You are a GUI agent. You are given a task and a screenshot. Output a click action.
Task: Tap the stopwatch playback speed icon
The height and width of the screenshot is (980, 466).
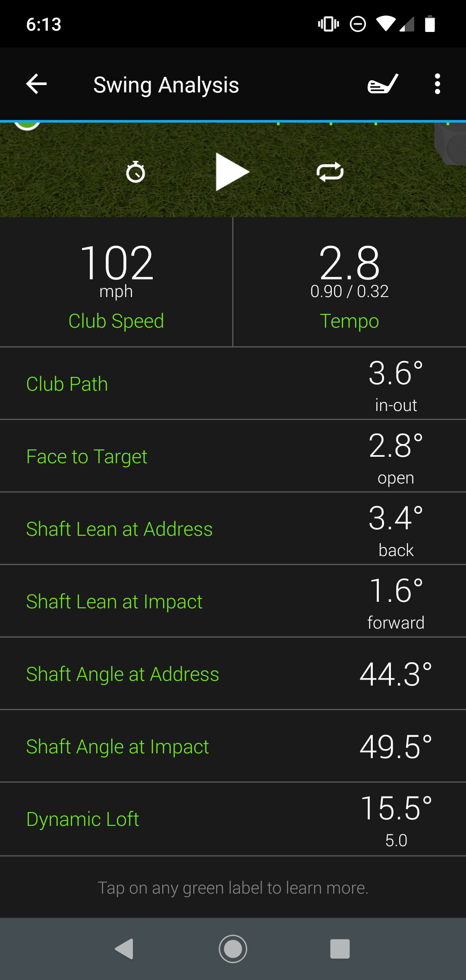pyautogui.click(x=136, y=171)
